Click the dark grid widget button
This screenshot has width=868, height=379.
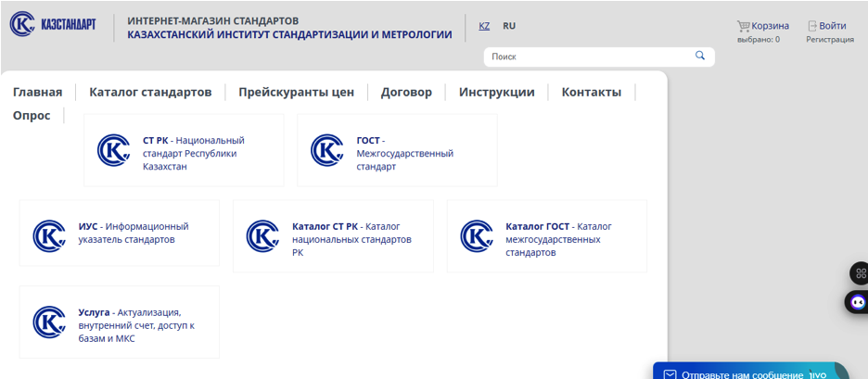(x=860, y=272)
